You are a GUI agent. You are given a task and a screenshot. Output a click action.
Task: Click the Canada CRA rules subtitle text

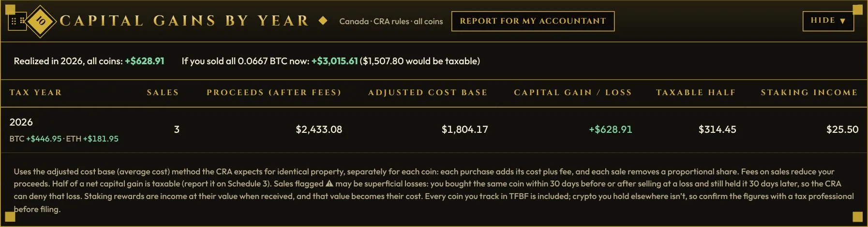(391, 21)
